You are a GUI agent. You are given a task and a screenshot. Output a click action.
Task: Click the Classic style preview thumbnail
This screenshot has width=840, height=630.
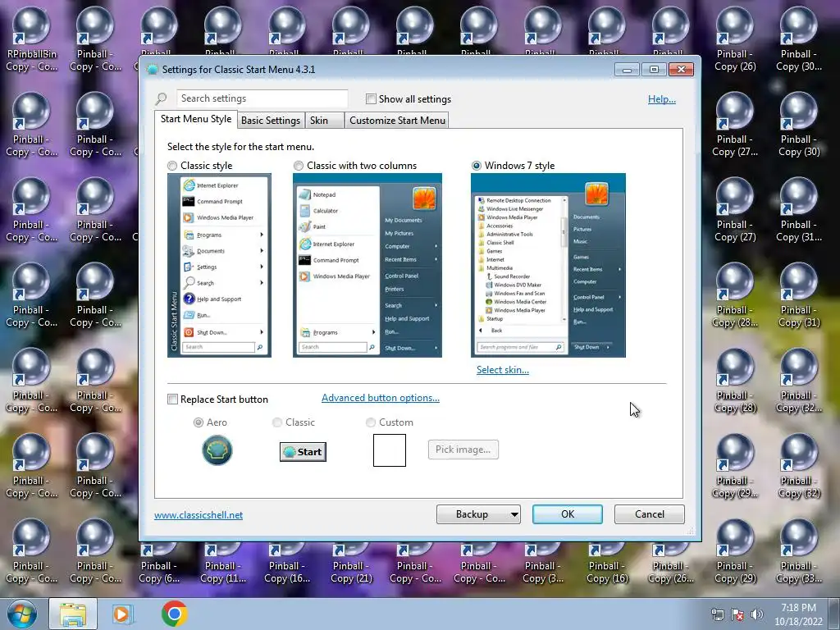tap(219, 265)
